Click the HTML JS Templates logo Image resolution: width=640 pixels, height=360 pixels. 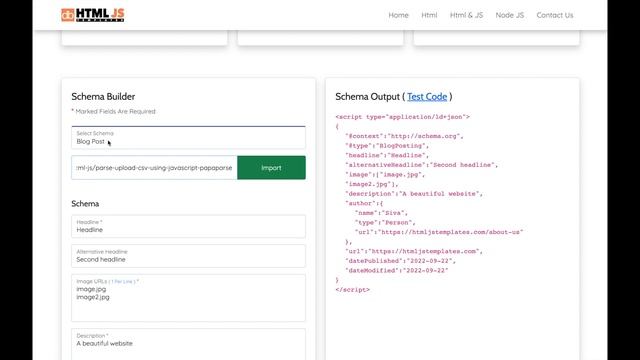93,15
